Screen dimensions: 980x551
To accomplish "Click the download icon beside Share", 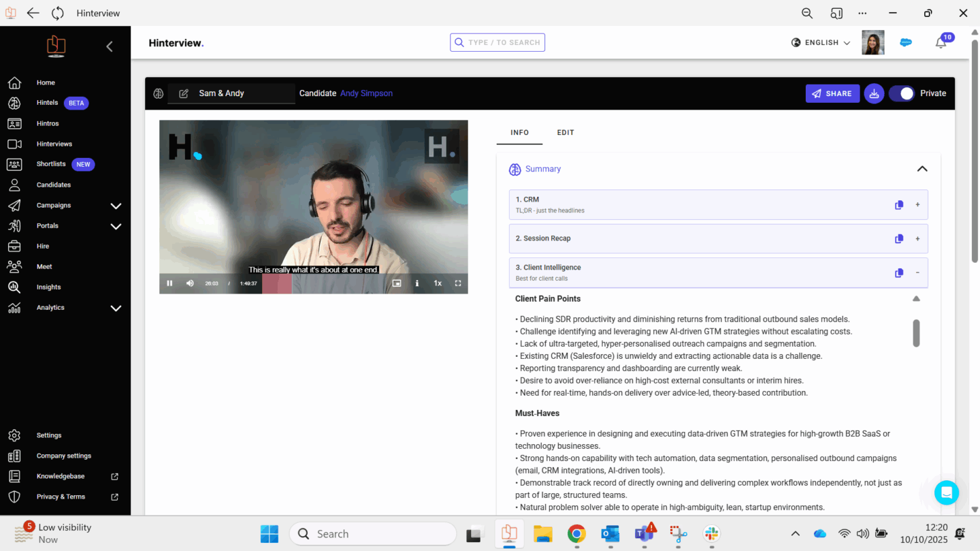I will point(874,93).
